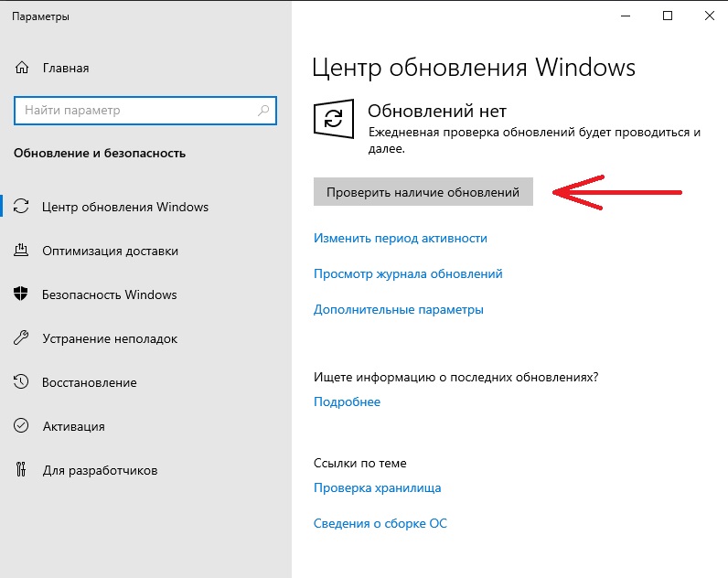The image size is (728, 578).
Task: Open "Сведения о сборке ОС" link
Action: click(x=380, y=524)
